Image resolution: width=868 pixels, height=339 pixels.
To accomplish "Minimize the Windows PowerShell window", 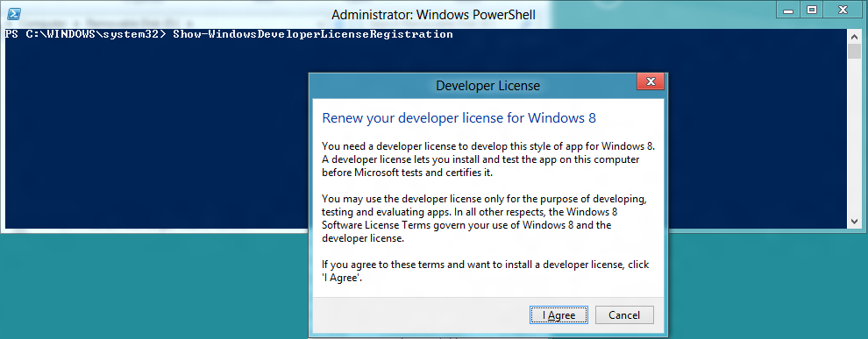I will point(788,11).
